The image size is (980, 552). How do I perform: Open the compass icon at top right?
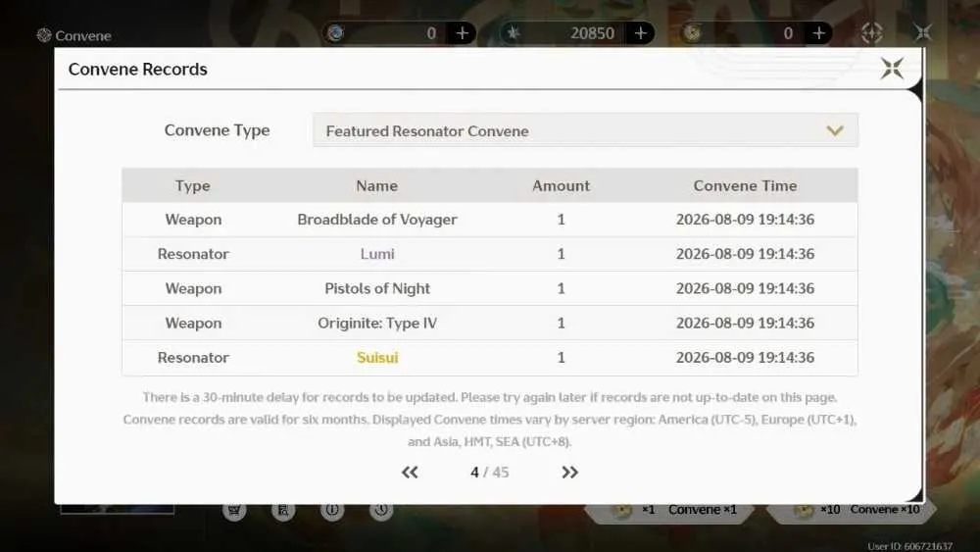pos(872,32)
